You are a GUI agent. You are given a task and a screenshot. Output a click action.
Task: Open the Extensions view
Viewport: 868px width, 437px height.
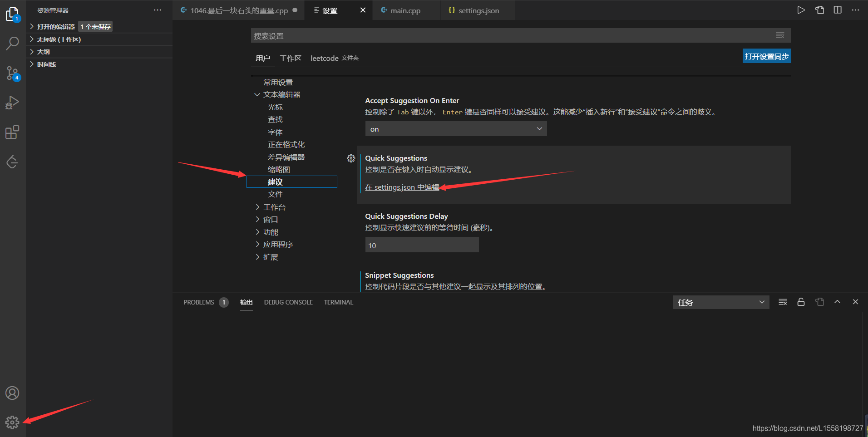click(x=12, y=132)
